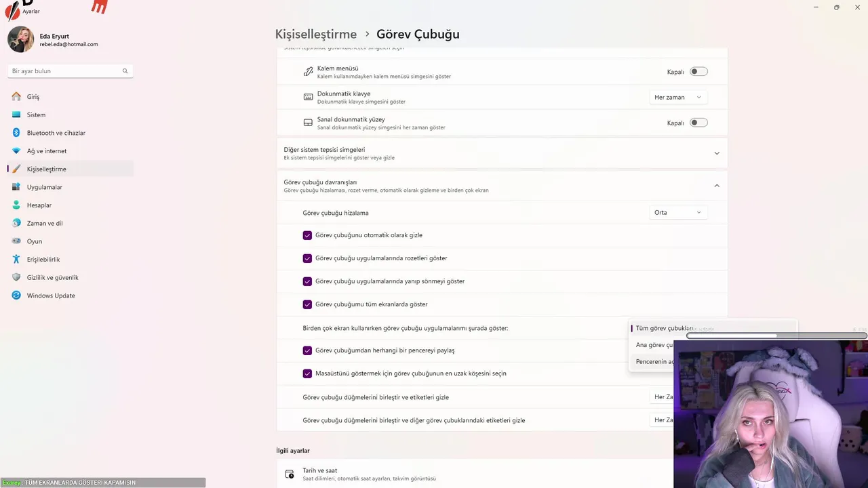Click the Windows Update icon
The image size is (868, 488).
16,296
